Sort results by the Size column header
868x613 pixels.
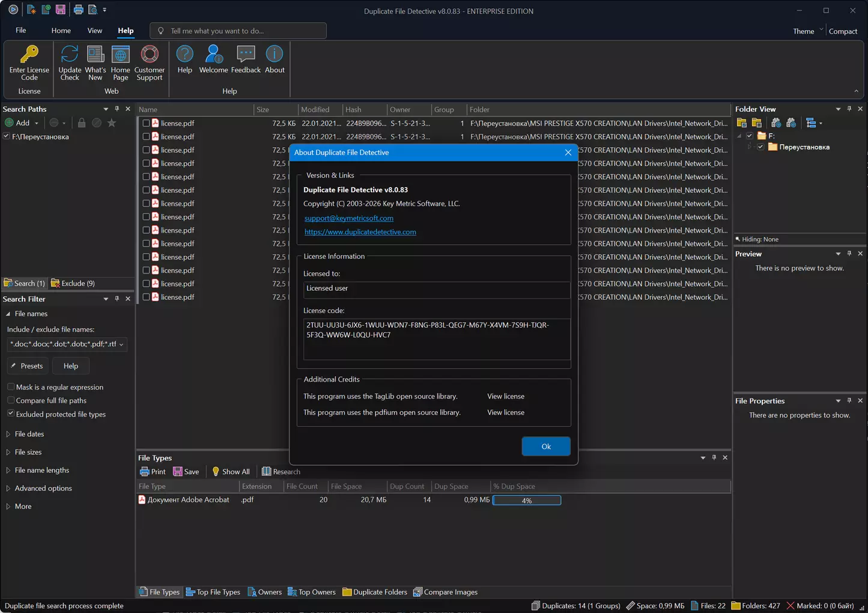click(276, 109)
